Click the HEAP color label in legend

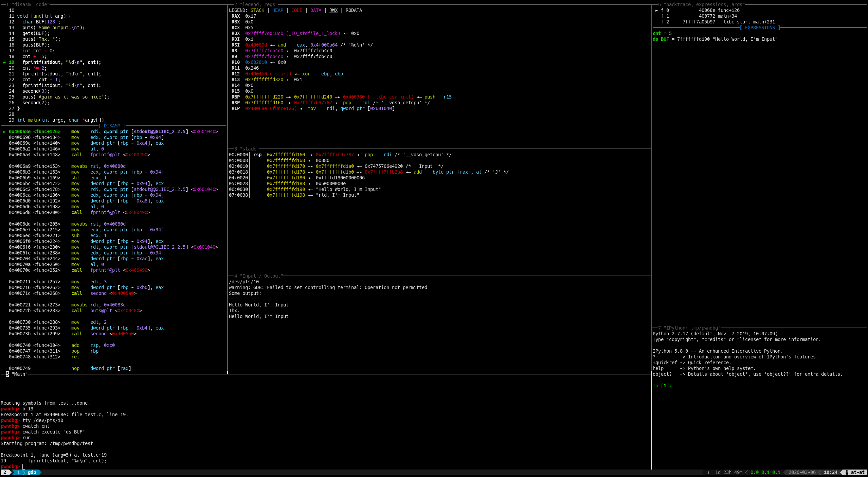click(x=277, y=11)
